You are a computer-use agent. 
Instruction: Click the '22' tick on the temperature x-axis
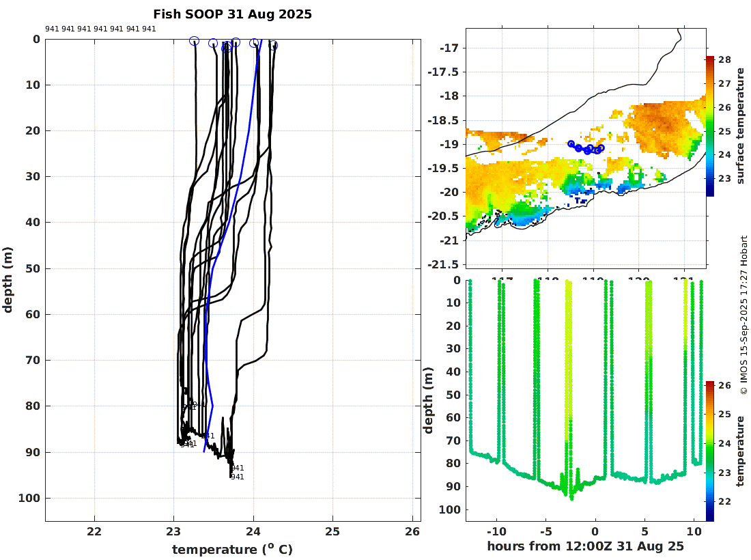[94, 531]
